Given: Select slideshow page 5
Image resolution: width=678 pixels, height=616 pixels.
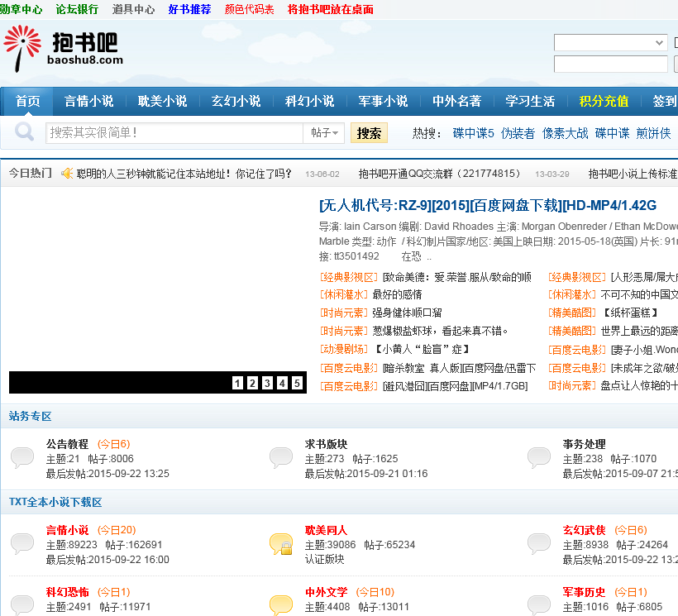Looking at the screenshot, I should pyautogui.click(x=297, y=383).
